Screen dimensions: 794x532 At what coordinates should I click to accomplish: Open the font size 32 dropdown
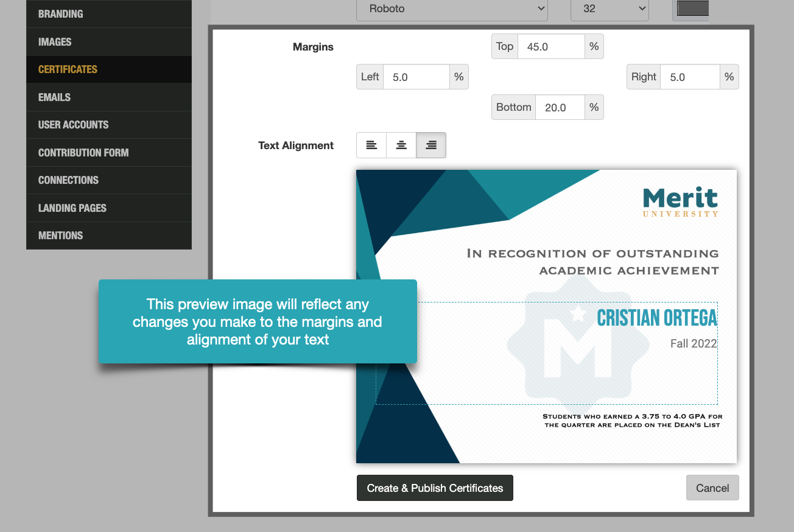click(609, 9)
